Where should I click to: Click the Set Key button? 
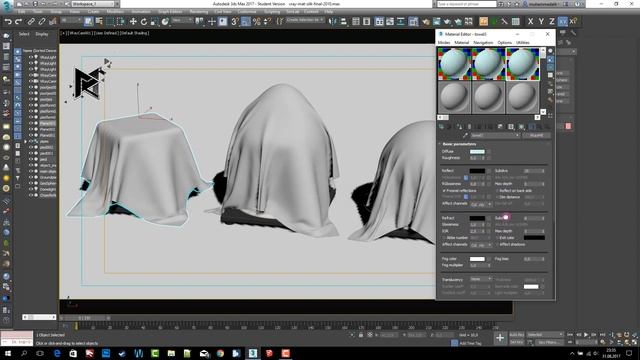(x=516, y=342)
